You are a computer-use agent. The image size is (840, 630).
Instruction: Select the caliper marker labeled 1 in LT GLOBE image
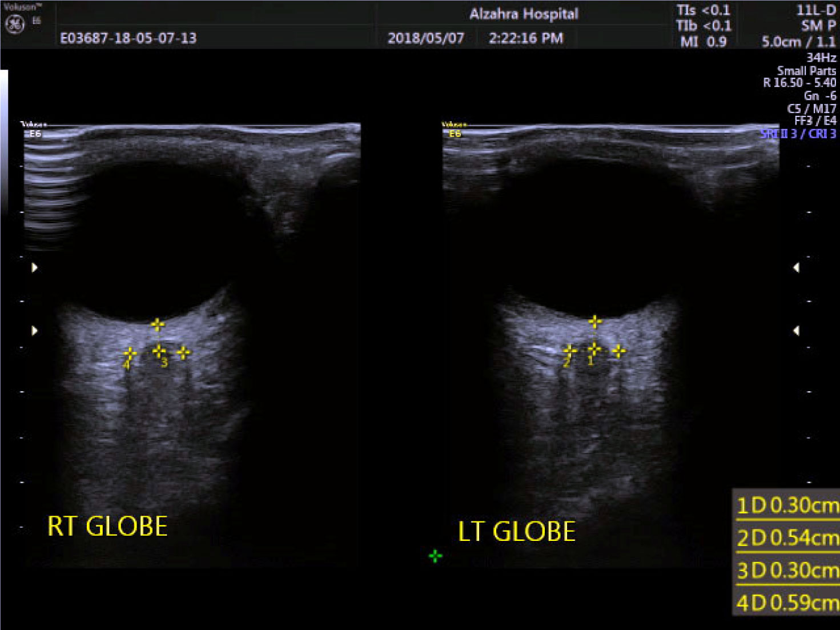[594, 349]
